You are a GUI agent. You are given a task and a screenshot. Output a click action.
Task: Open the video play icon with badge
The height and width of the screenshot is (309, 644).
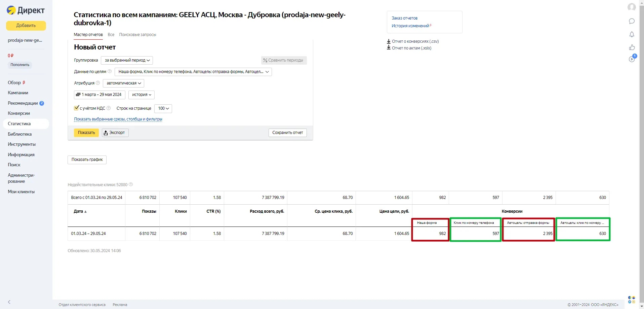pyautogui.click(x=632, y=59)
